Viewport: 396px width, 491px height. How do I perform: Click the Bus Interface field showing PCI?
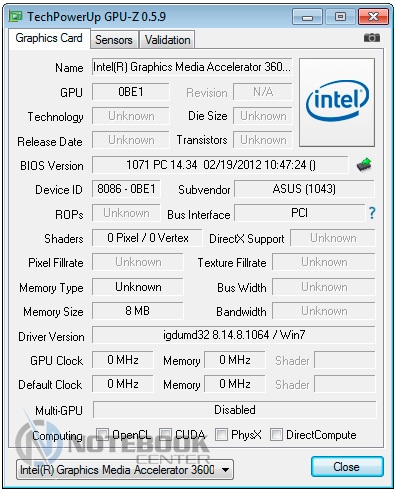[299, 213]
